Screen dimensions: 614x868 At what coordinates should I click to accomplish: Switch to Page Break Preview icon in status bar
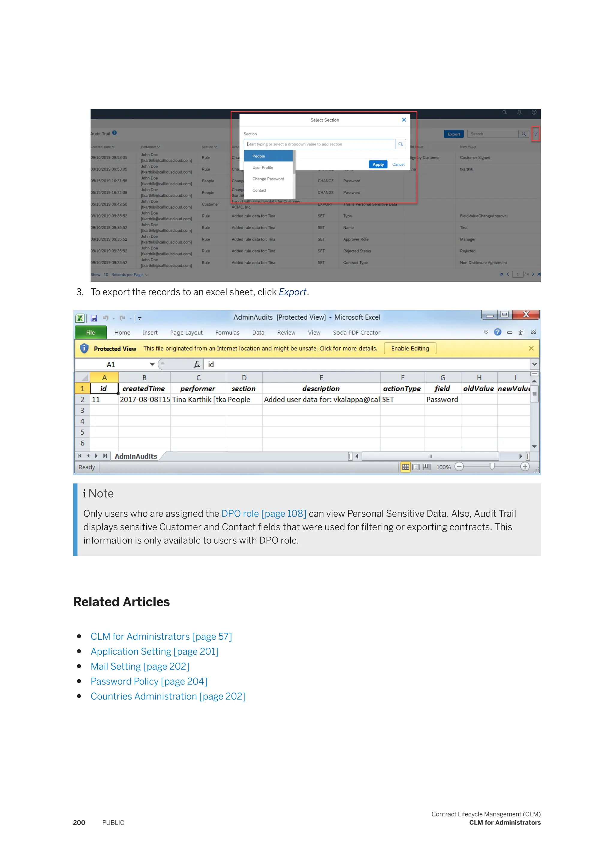click(x=427, y=467)
